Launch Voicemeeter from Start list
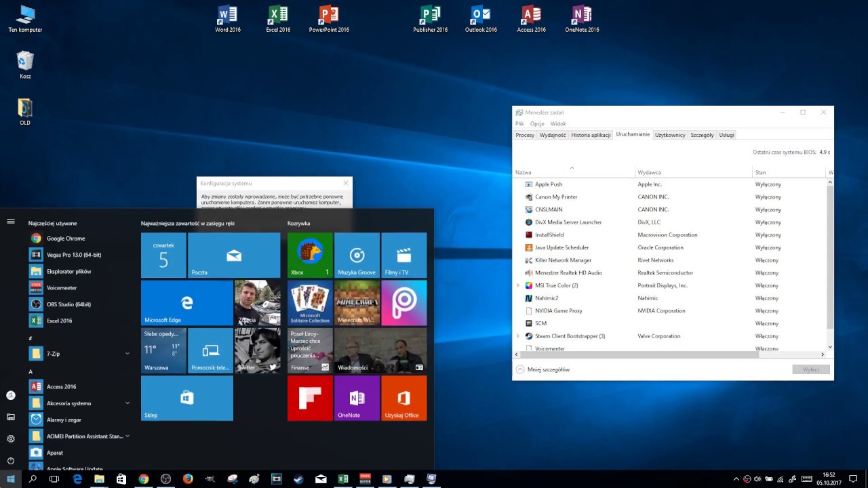868x488 pixels. (80, 288)
